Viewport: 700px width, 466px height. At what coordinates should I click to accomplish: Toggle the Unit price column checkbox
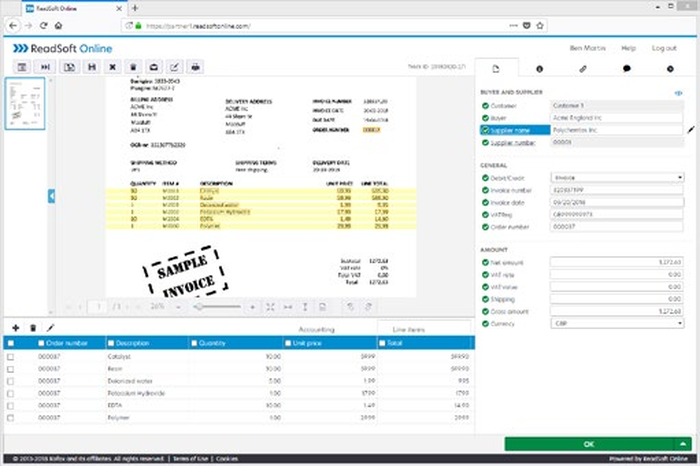[288, 343]
